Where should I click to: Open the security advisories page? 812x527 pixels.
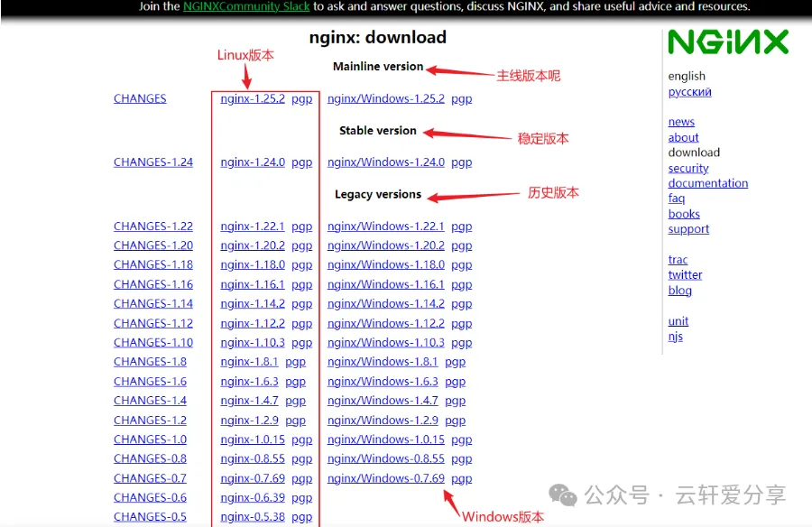(688, 168)
